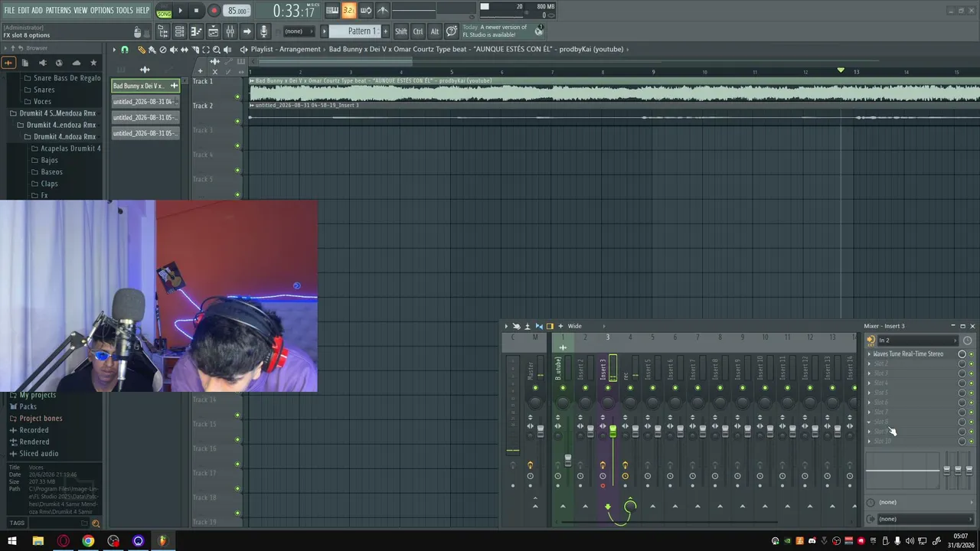Screen dimensions: 980x551
Task: Open the Mixer view icon
Action: click(x=230, y=31)
